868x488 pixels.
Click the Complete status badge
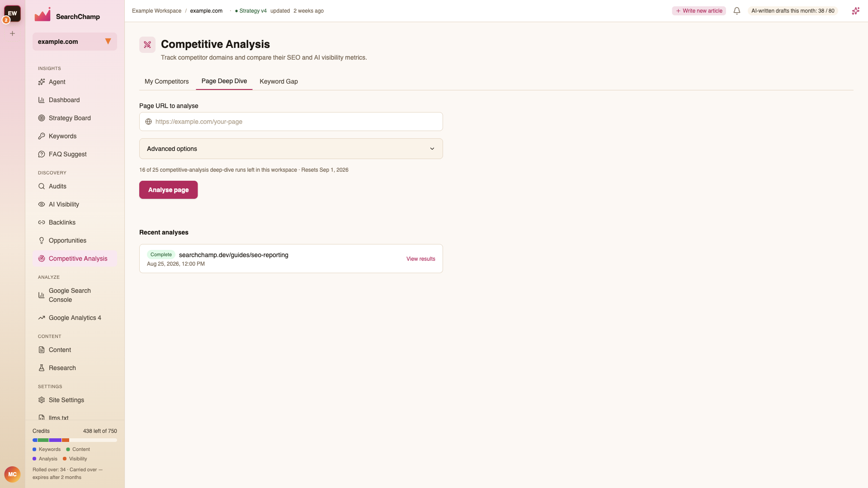pos(161,254)
